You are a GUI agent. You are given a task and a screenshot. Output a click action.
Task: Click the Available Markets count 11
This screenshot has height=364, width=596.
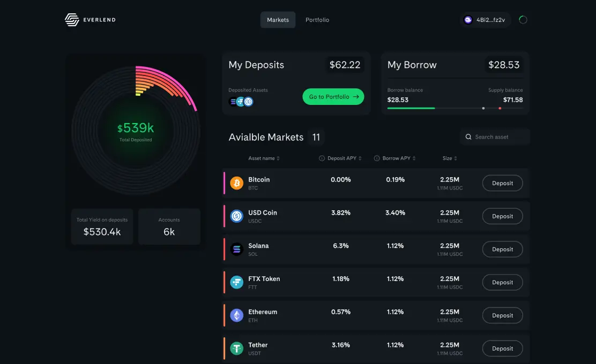[316, 137]
